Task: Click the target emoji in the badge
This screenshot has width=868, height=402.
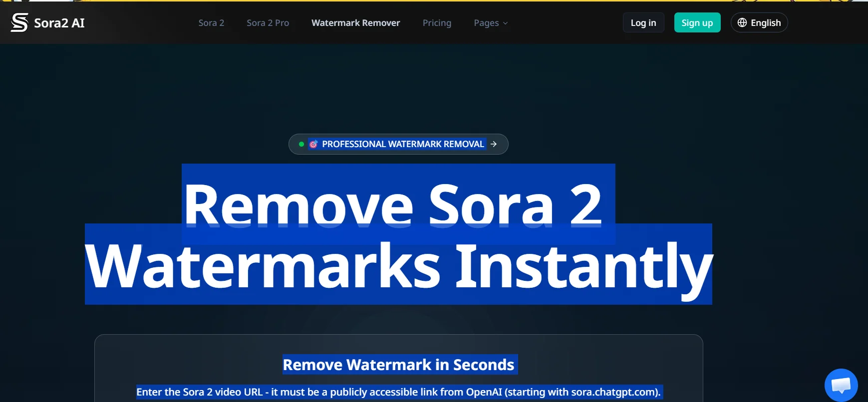Action: pyautogui.click(x=313, y=144)
